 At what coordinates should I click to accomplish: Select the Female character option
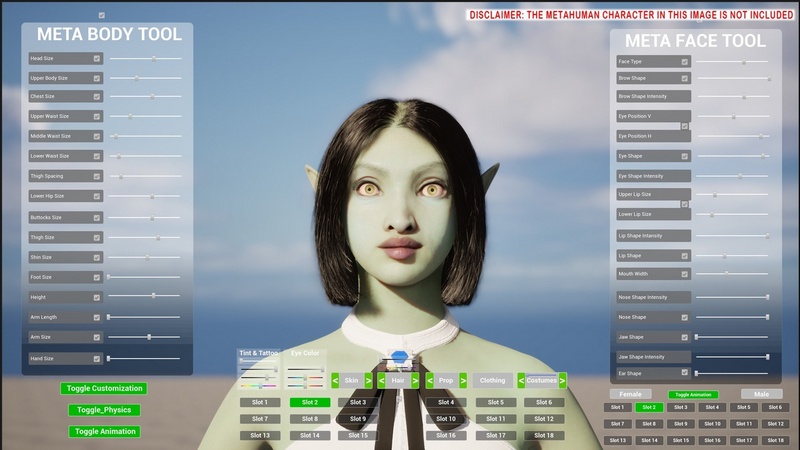pyautogui.click(x=631, y=394)
